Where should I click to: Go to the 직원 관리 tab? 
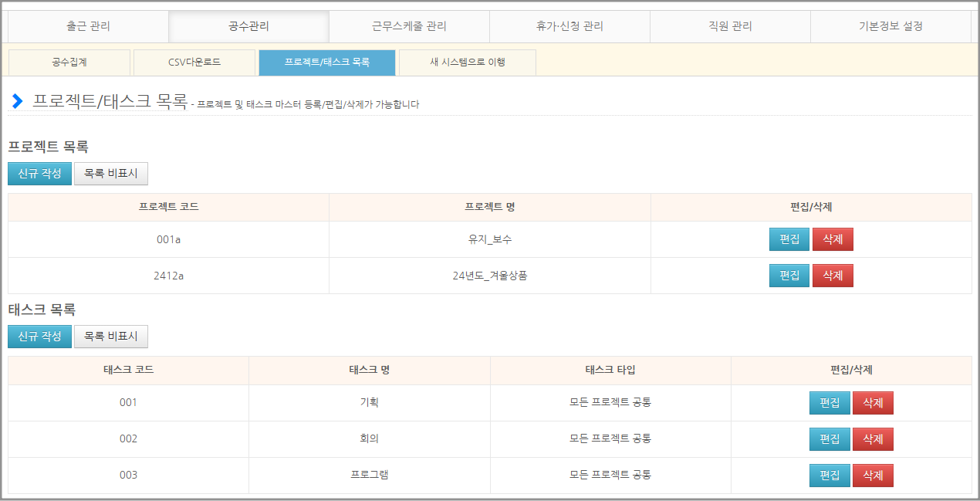(x=730, y=26)
